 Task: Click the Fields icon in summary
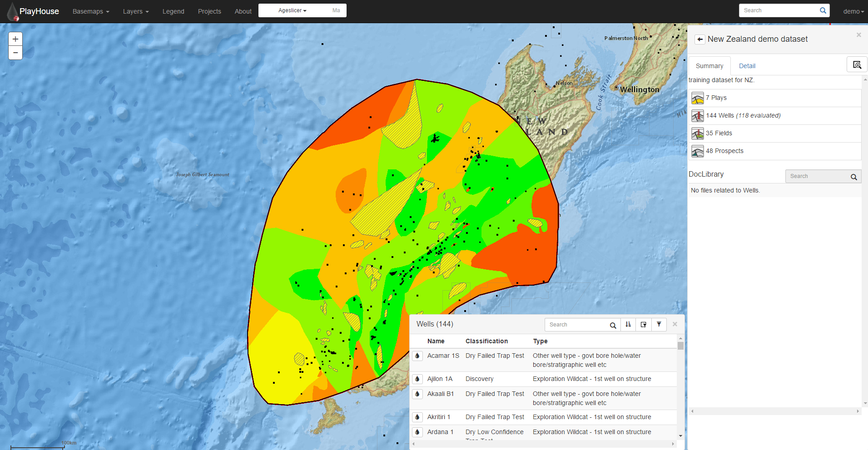point(697,133)
